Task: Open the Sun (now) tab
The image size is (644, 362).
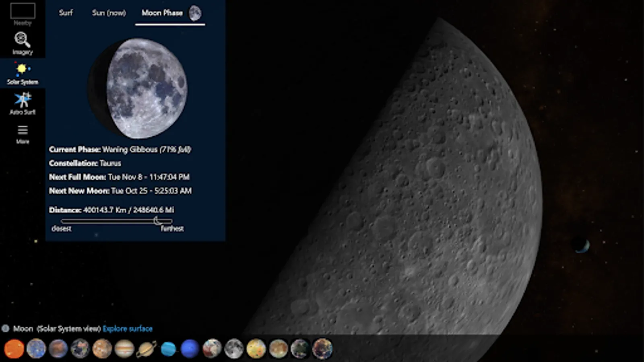Action: (x=109, y=13)
